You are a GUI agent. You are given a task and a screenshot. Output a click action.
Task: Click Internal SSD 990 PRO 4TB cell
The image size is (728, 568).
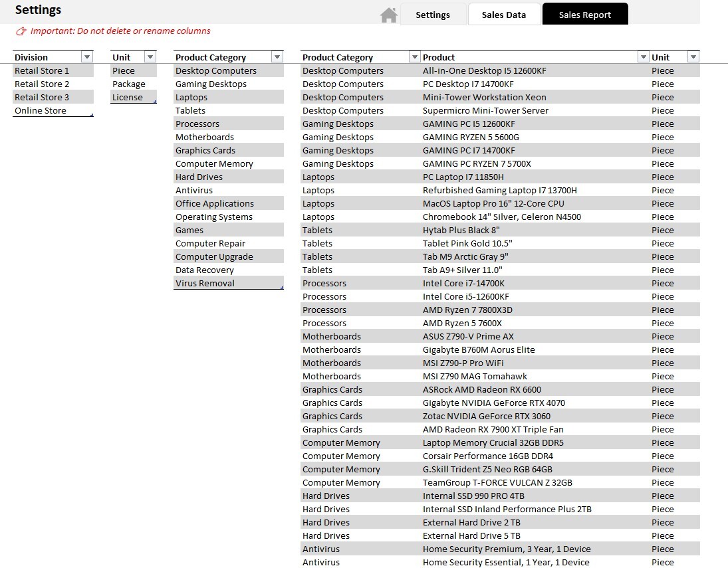[x=535, y=496]
